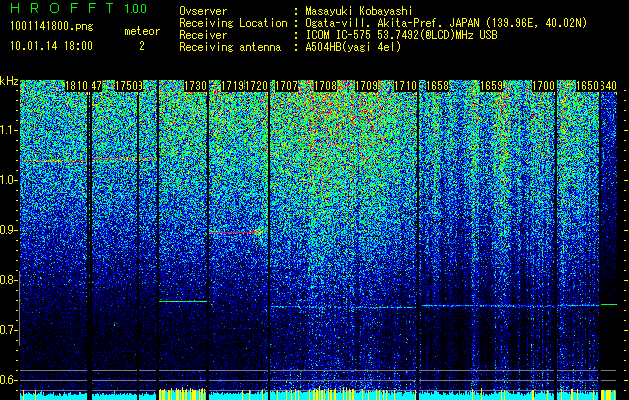Image resolution: width=629 pixels, height=400 pixels.
Task: Click the red signal line in the 1810 segment
Action: 53,160
